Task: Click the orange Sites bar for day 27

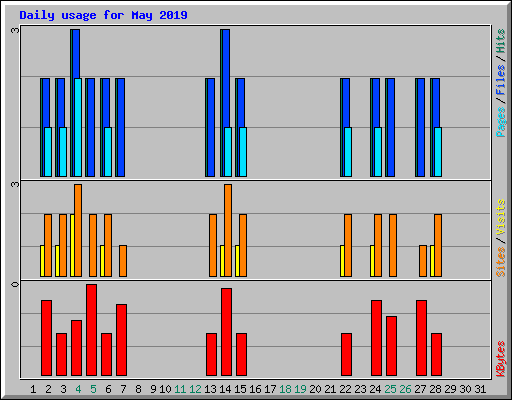Action: 423,261
